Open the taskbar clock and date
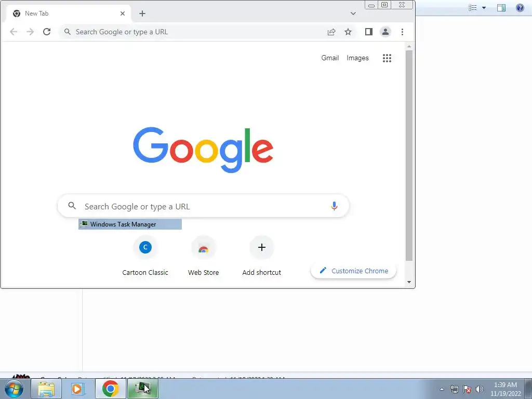This screenshot has width=532, height=399. coord(506,389)
